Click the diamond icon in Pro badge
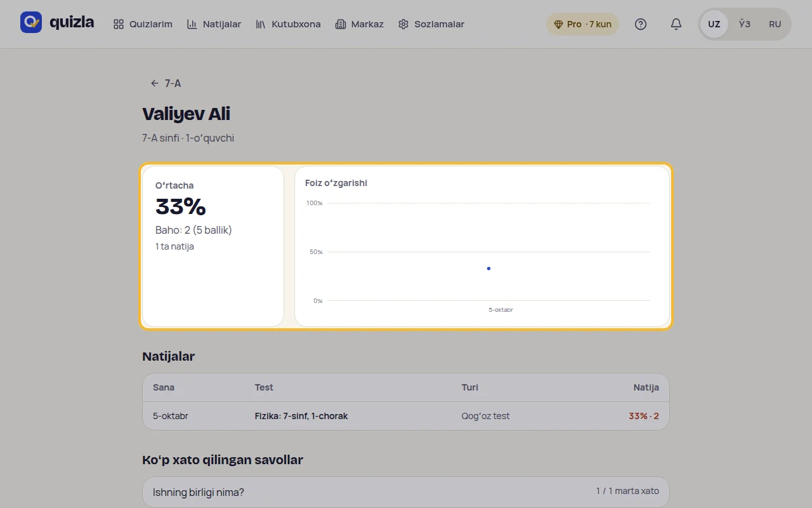This screenshot has height=508, width=812. tap(558, 24)
